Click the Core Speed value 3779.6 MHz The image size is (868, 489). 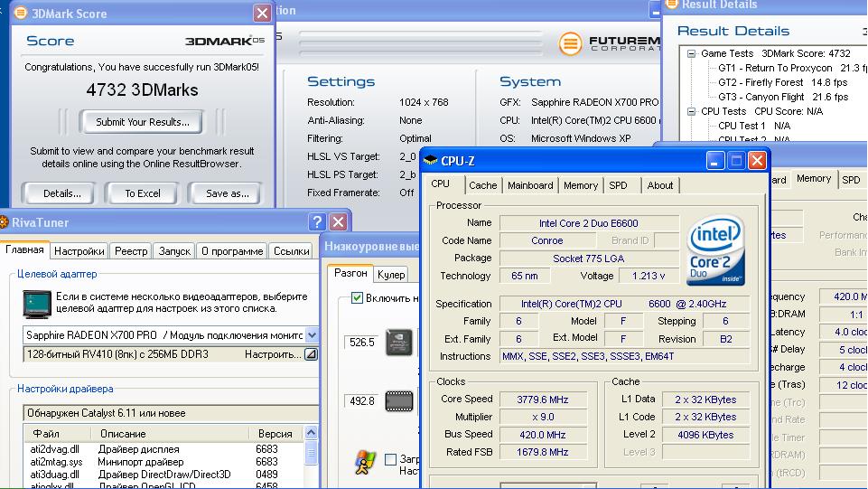[543, 400]
